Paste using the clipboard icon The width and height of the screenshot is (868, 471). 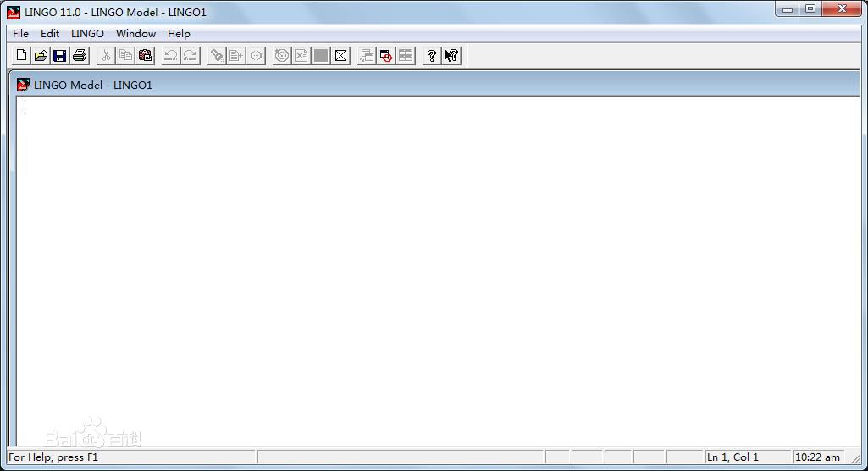click(145, 56)
